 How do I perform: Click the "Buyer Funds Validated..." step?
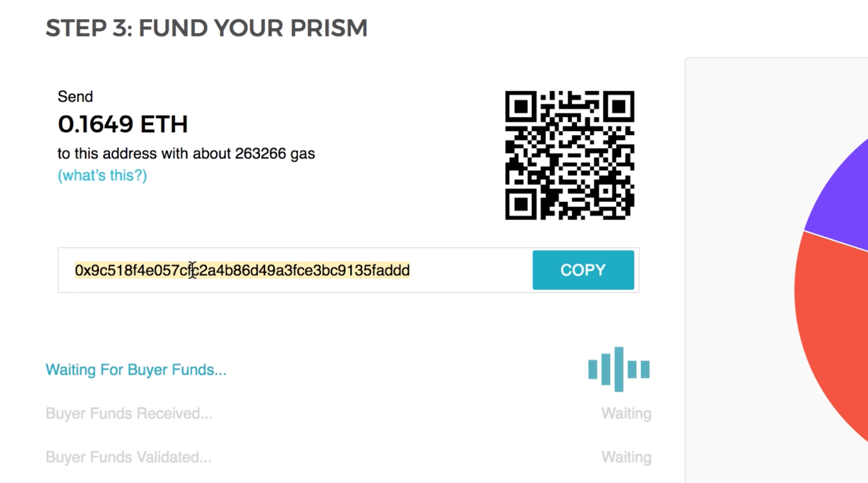[x=128, y=457]
